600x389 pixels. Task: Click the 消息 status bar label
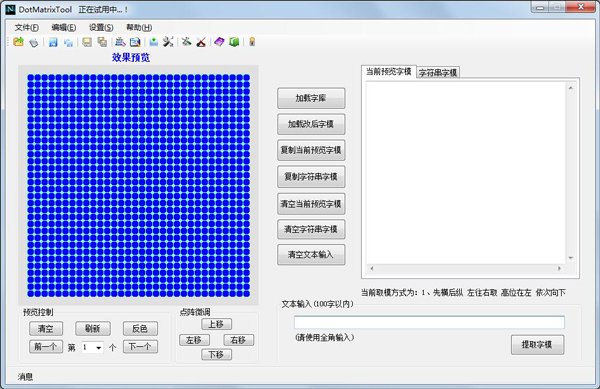tap(25, 377)
